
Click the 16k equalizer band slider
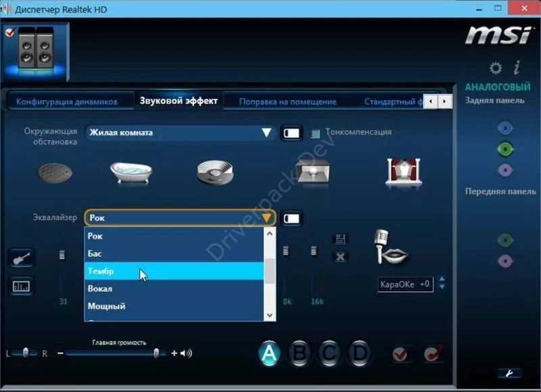click(x=314, y=251)
